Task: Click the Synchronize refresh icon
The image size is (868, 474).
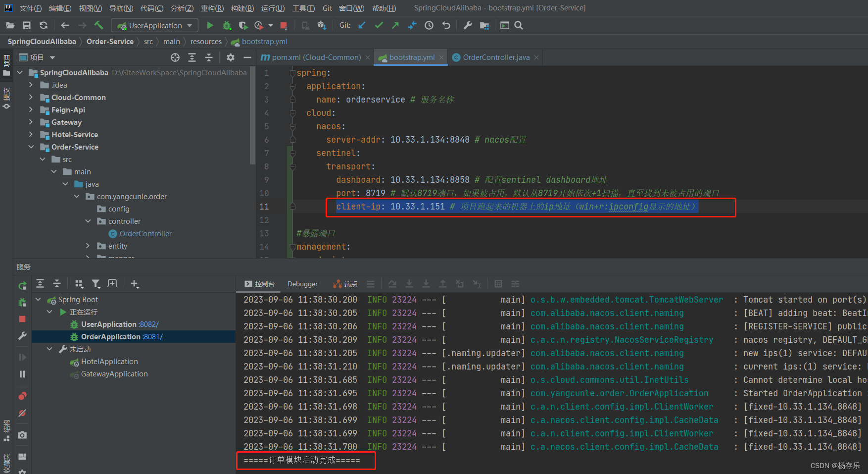Action: coord(44,25)
